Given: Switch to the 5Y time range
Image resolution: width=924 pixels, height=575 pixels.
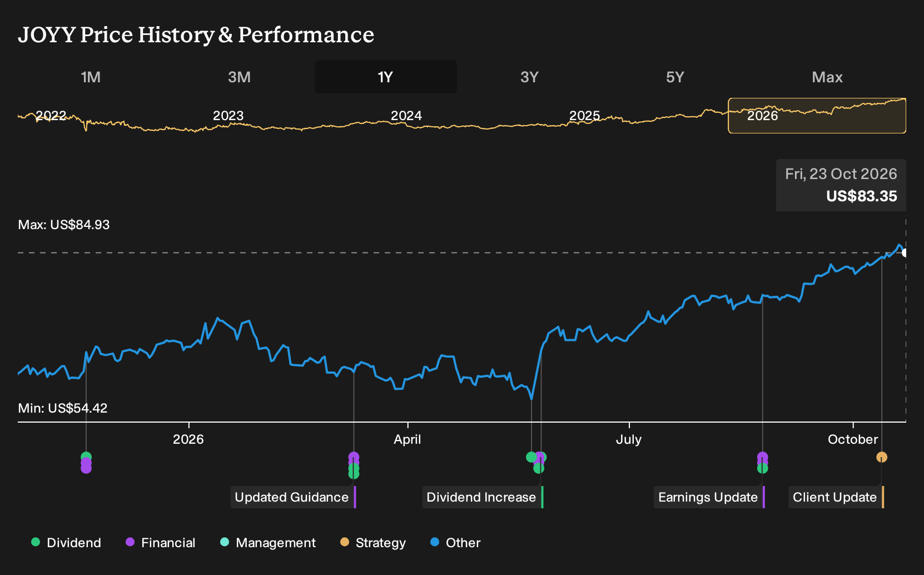Looking at the screenshot, I should click(x=675, y=77).
